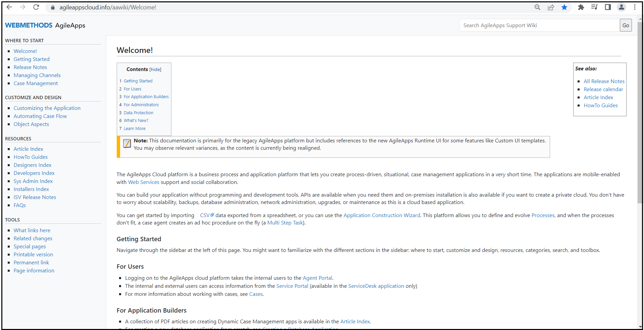Open HowTo Guides in See also box
644x330 pixels.
coord(601,106)
